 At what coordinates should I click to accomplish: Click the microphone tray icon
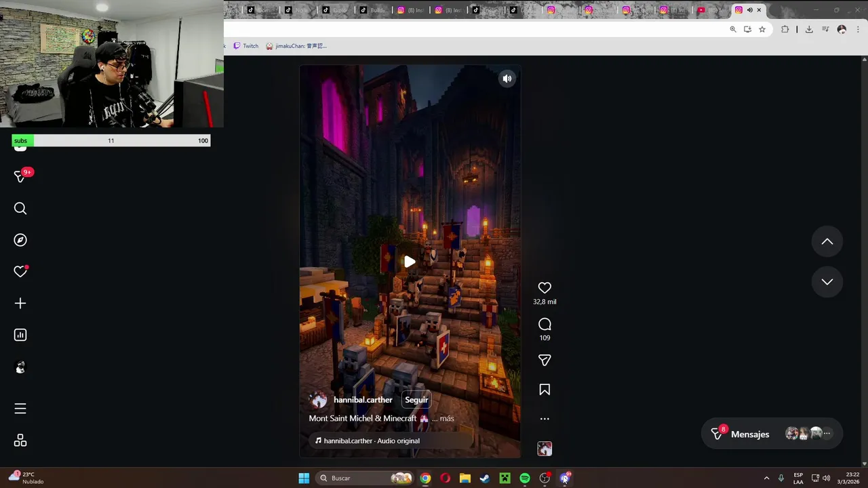coord(781,479)
